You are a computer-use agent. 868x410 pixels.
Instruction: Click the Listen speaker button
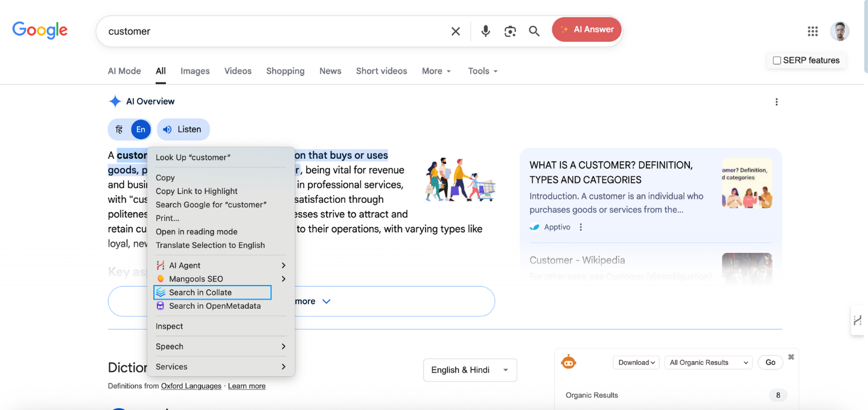(x=183, y=129)
